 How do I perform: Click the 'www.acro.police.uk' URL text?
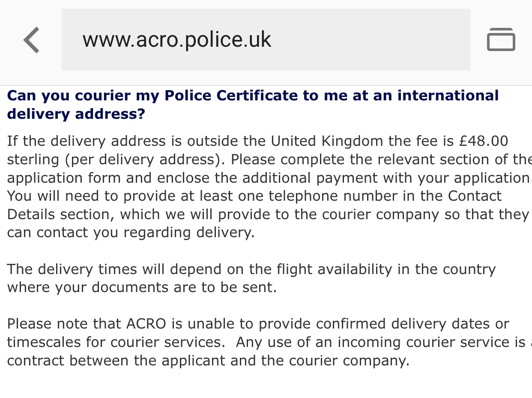click(177, 40)
